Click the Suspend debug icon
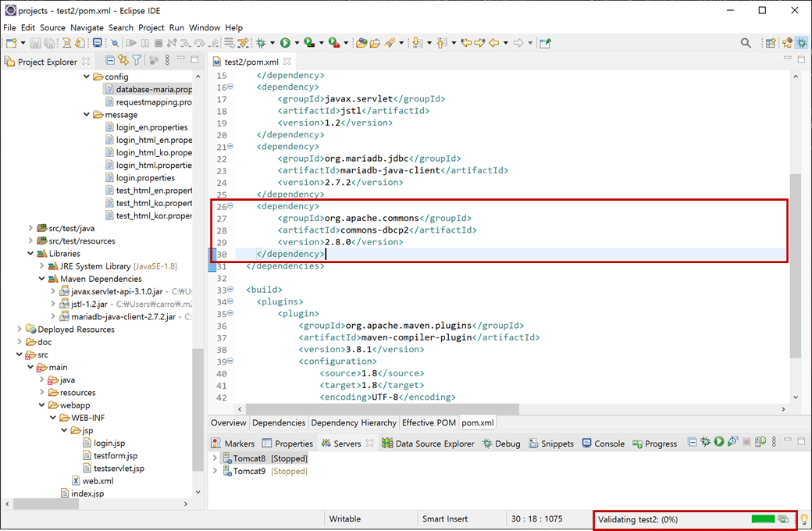Viewport: 812px width, 531px height. [145, 43]
